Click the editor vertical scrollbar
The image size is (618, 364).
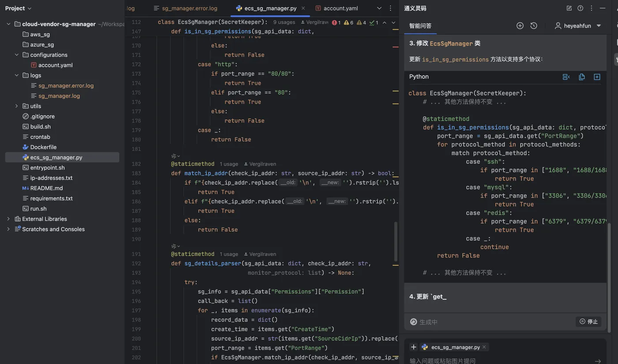tap(396, 240)
